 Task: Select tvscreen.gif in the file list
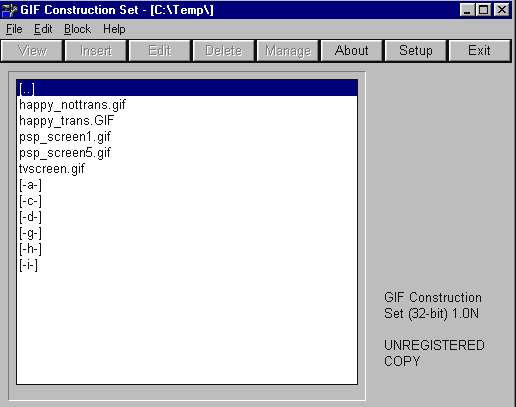coord(187,169)
